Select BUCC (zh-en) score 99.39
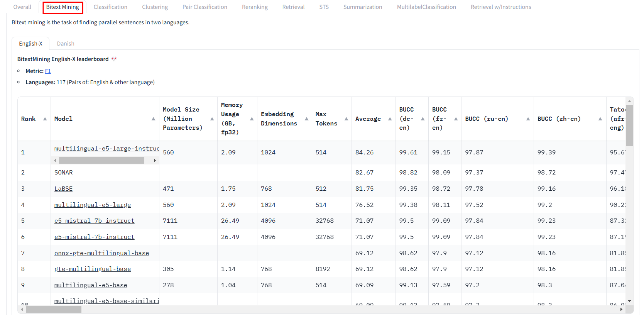The image size is (644, 315). (547, 152)
